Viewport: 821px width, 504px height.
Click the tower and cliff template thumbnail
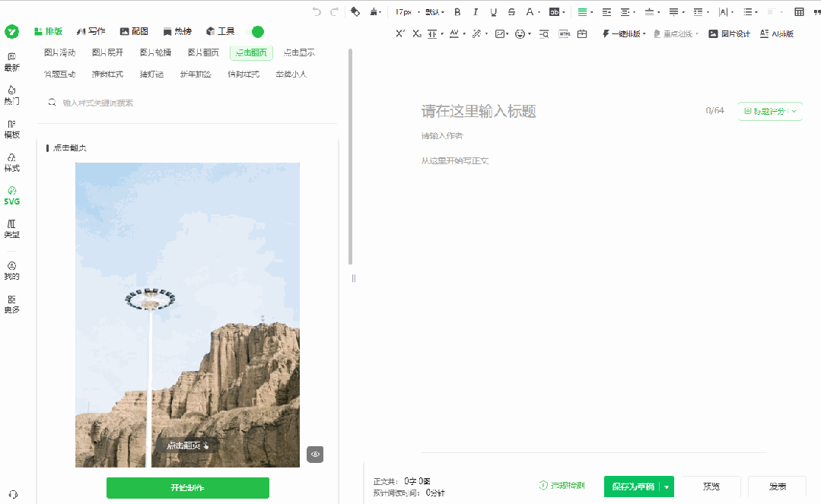tap(187, 315)
